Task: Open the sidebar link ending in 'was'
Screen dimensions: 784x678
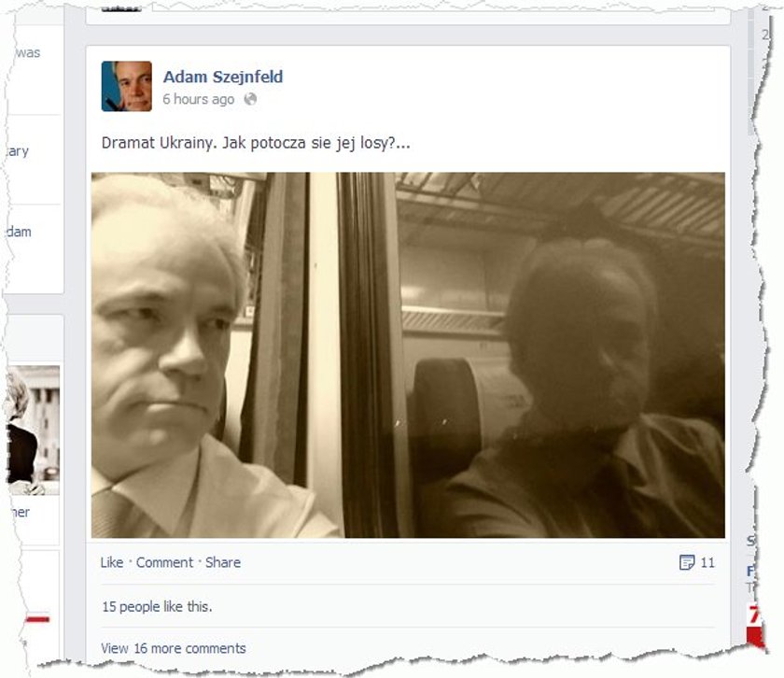Action: coord(27,52)
